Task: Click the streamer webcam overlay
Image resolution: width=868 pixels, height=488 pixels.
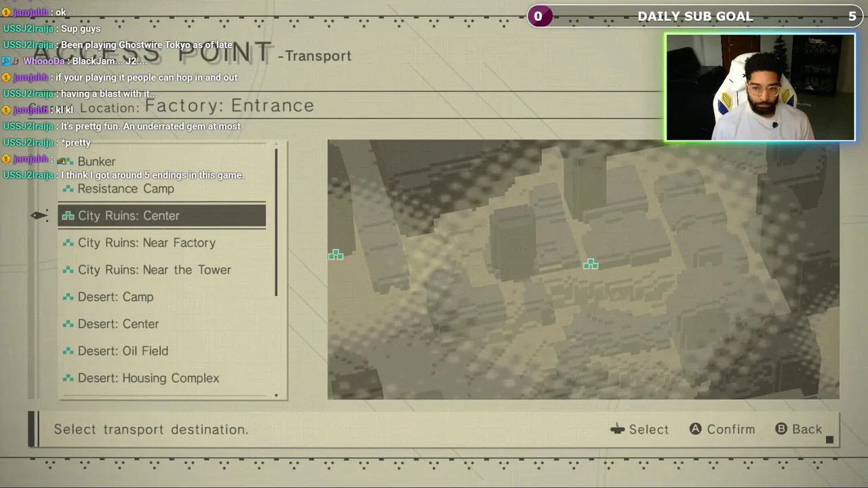Action: (x=760, y=87)
